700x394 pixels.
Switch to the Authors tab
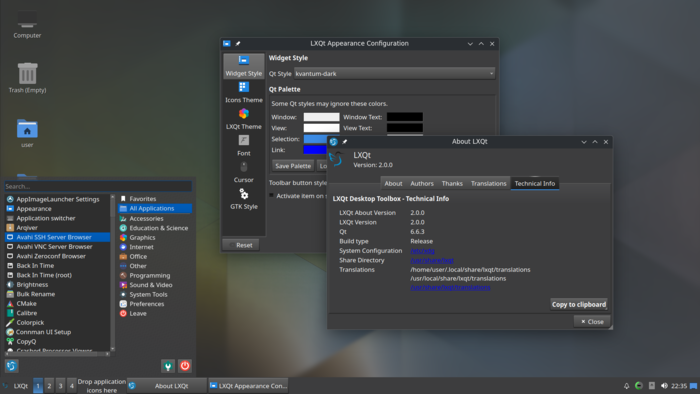coord(421,183)
